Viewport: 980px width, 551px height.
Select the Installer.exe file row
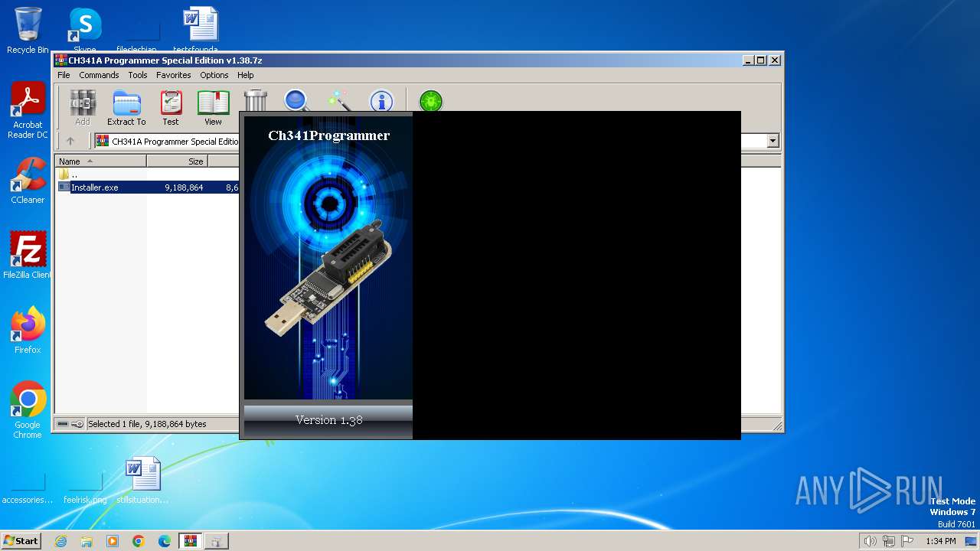148,187
